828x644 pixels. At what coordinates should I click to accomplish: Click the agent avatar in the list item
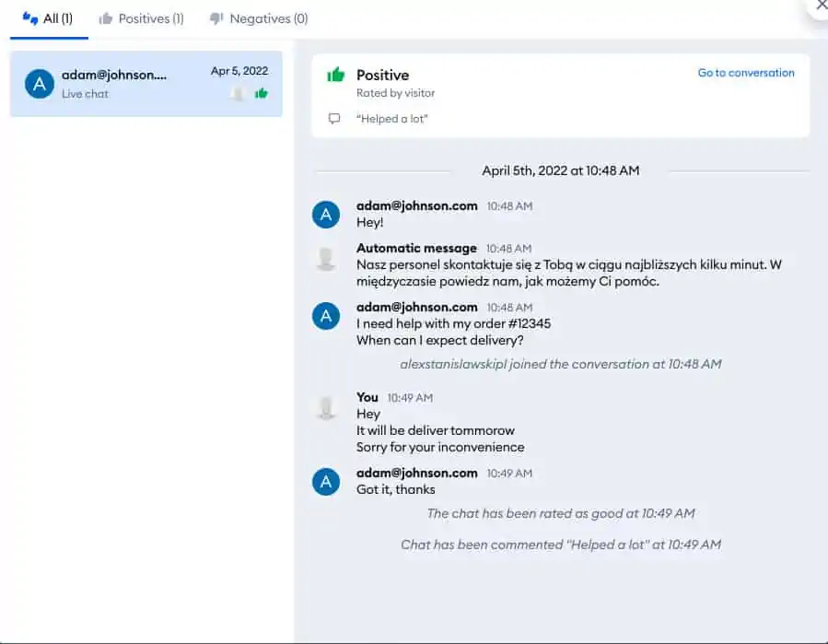coord(238,93)
